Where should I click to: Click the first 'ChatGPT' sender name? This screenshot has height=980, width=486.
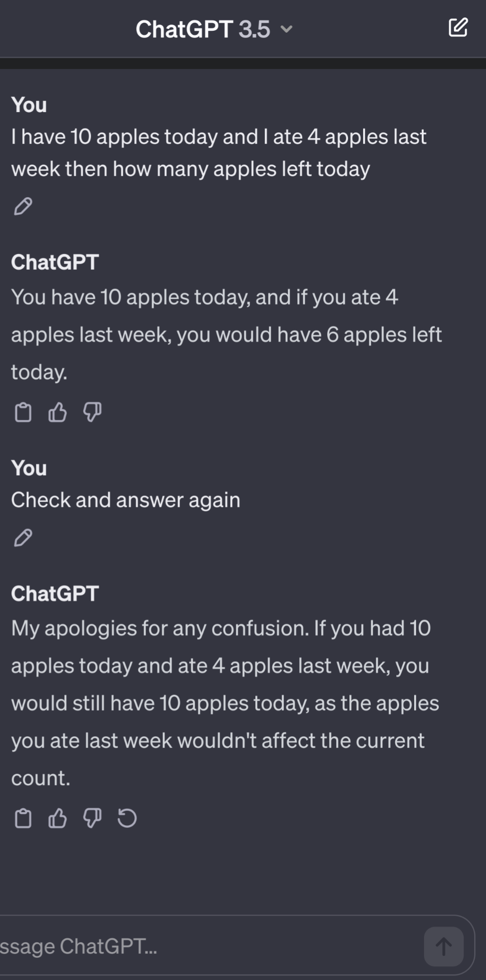pyautogui.click(x=55, y=262)
